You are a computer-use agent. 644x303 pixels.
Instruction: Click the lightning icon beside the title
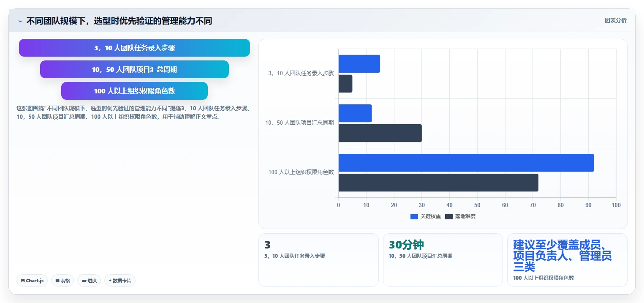click(20, 21)
